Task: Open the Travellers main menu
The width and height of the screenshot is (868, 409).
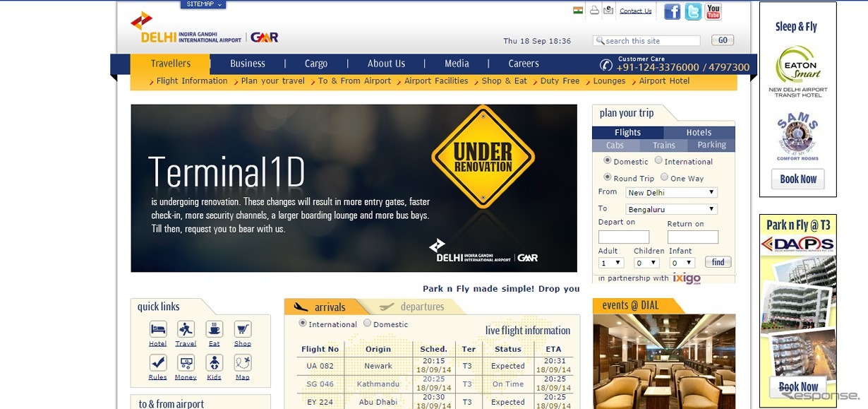Action: point(171,64)
